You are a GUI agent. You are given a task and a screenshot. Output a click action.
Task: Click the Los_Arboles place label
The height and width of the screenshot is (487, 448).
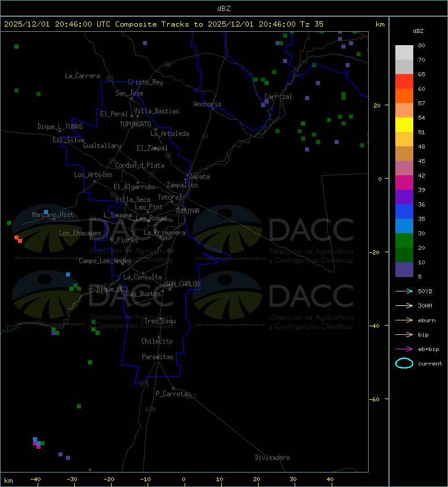click(x=93, y=175)
